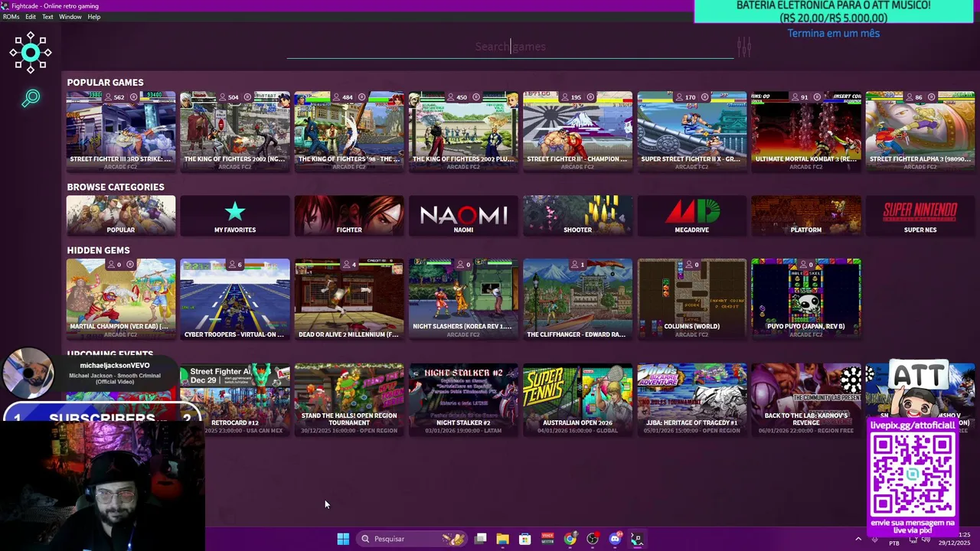Open Retrocard #12 event
Image resolution: width=980 pixels, height=551 pixels.
235,399
